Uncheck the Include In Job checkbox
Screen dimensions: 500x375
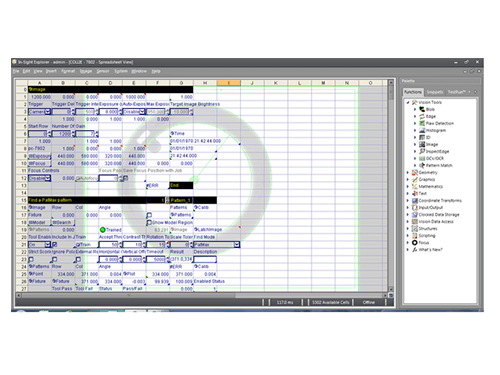pos(54,245)
